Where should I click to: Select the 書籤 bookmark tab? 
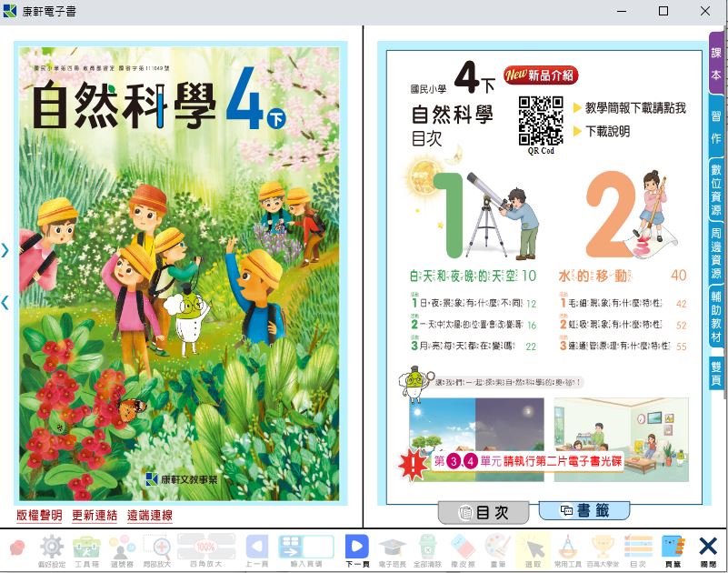(x=584, y=511)
